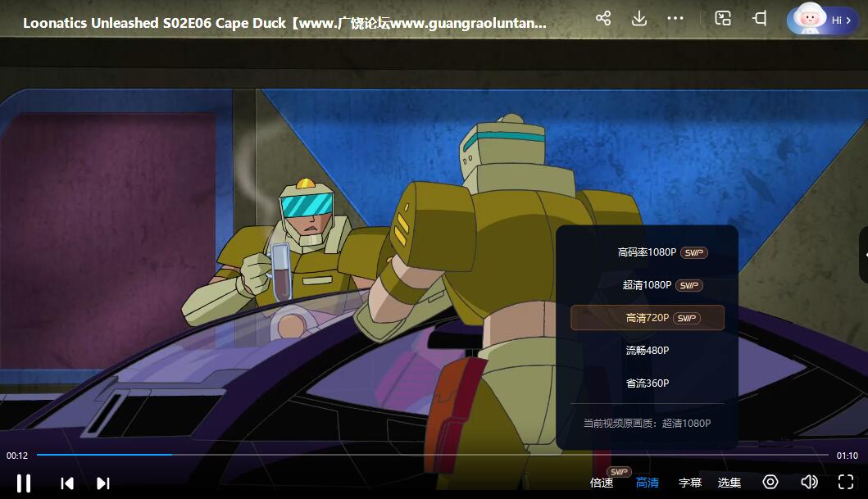Download the video using the download icon
Image resolution: width=868 pixels, height=499 pixels.
coord(639,18)
